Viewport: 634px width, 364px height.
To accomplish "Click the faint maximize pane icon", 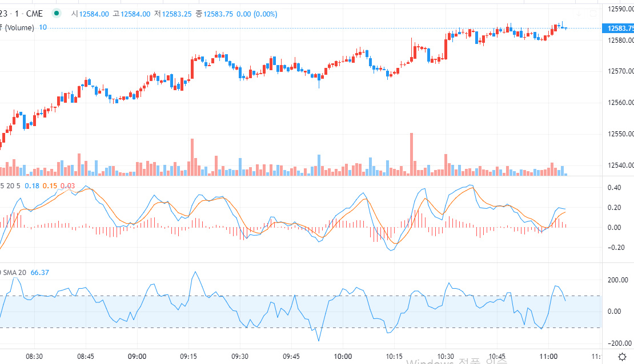I will (x=593, y=14).
